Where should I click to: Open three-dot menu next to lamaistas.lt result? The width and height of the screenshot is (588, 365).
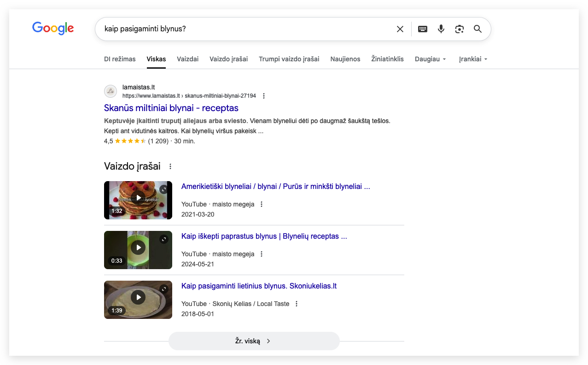(264, 96)
